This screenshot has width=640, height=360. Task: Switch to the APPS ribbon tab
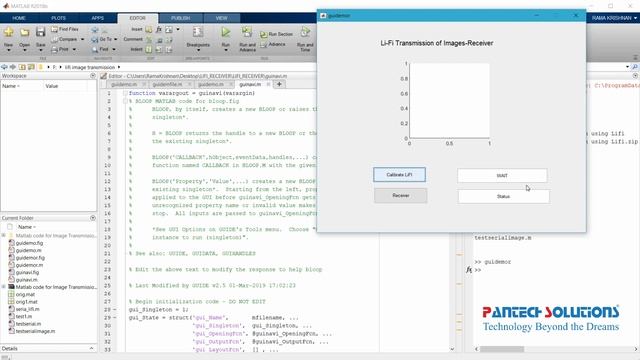coord(98,18)
